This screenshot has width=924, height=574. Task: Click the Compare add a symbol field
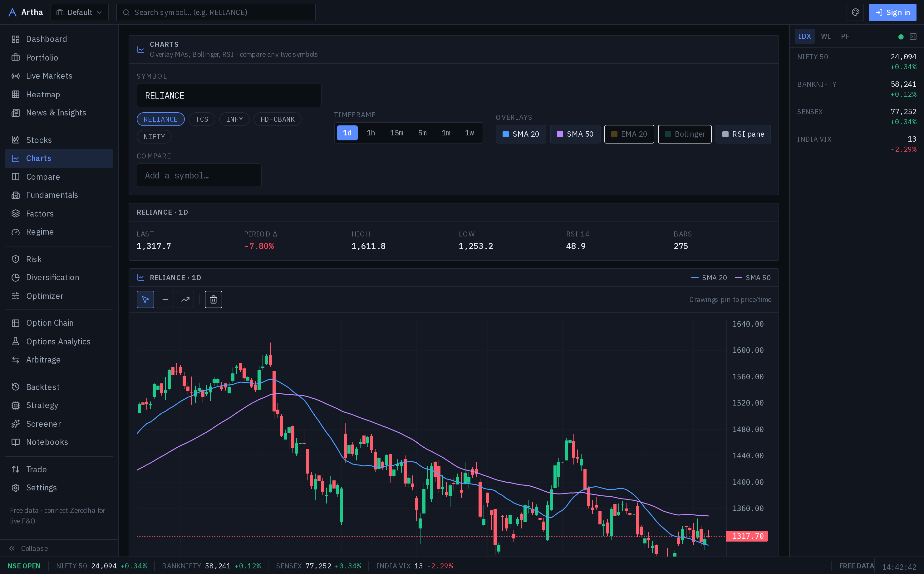click(x=199, y=175)
